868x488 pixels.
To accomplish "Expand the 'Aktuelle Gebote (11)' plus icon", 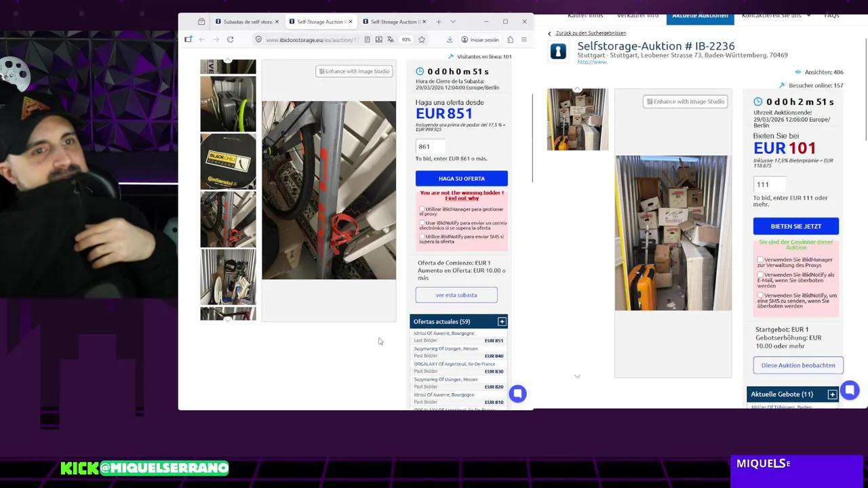I will 832,394.
